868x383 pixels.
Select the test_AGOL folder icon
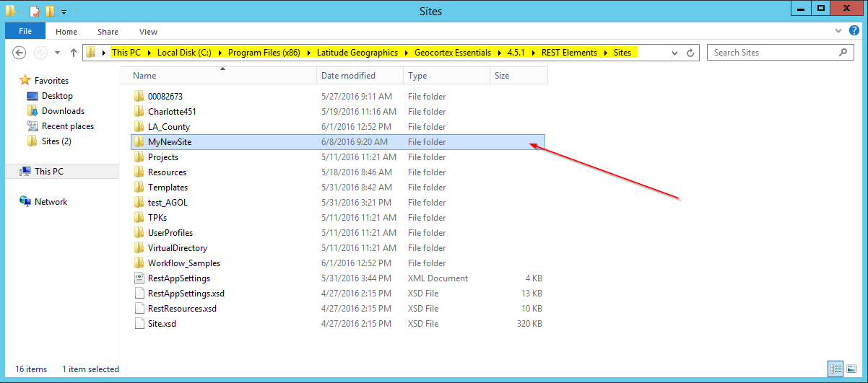tap(139, 203)
